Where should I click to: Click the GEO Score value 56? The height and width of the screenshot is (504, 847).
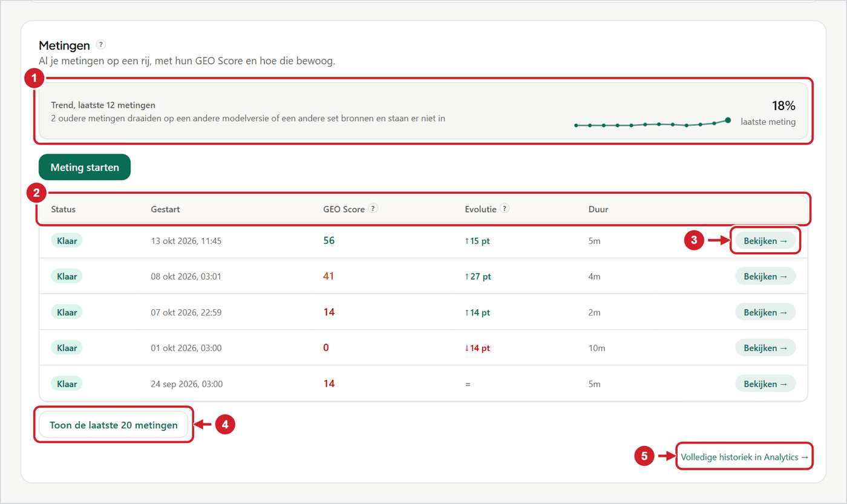tap(329, 240)
